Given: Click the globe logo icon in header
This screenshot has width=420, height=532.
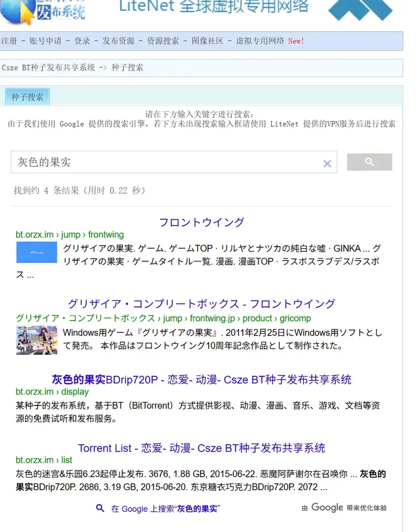Looking at the screenshot, I should (17, 11).
